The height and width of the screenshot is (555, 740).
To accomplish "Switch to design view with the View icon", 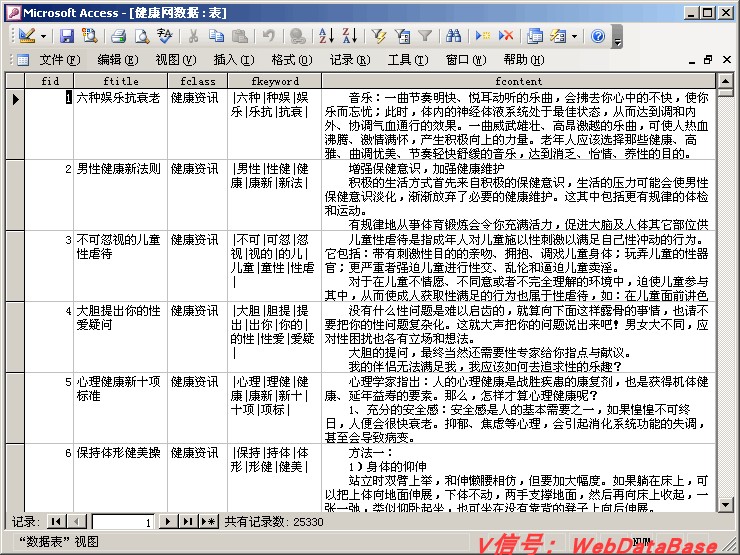I will click(27, 36).
